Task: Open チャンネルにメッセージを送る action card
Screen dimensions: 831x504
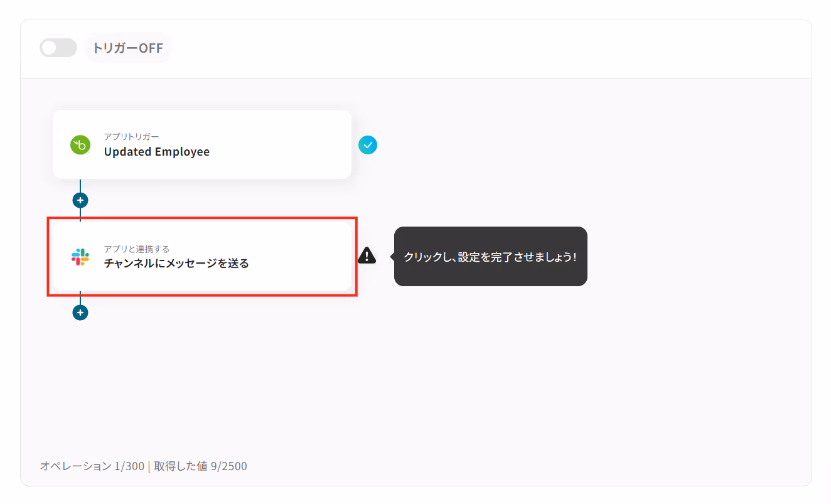Action: (x=202, y=257)
